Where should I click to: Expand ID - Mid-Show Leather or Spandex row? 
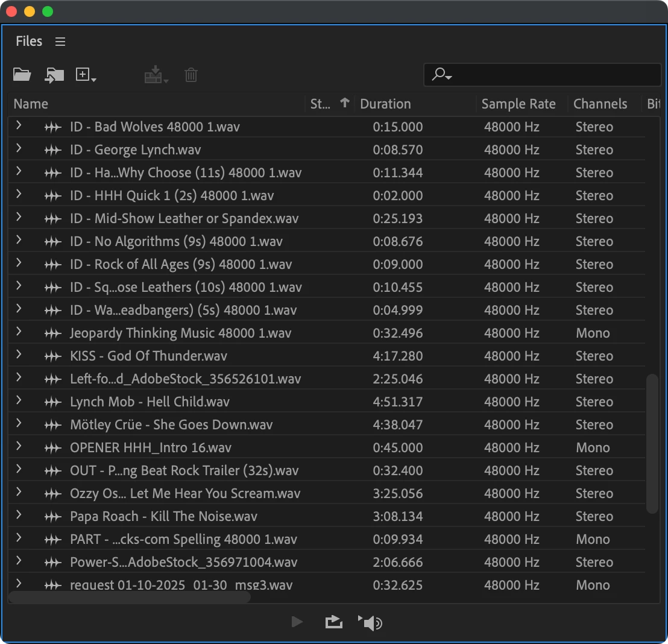(x=18, y=217)
